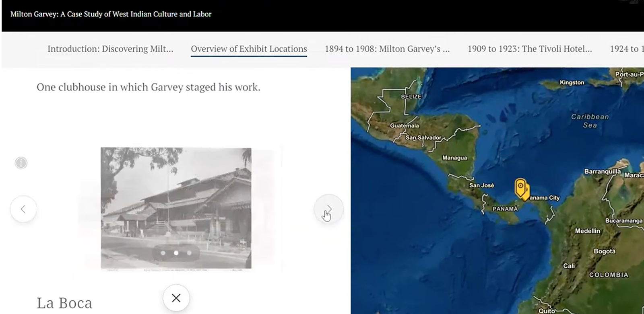
Task: Open the partially visible 1924 to tab
Action: pyautogui.click(x=627, y=49)
